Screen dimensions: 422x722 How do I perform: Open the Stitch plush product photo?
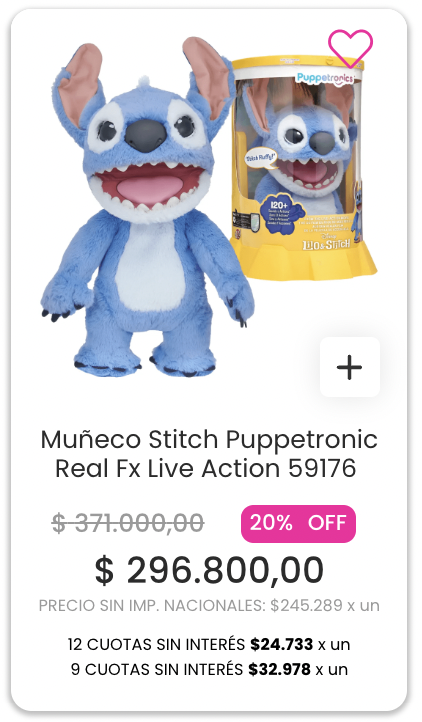pyautogui.click(x=146, y=206)
